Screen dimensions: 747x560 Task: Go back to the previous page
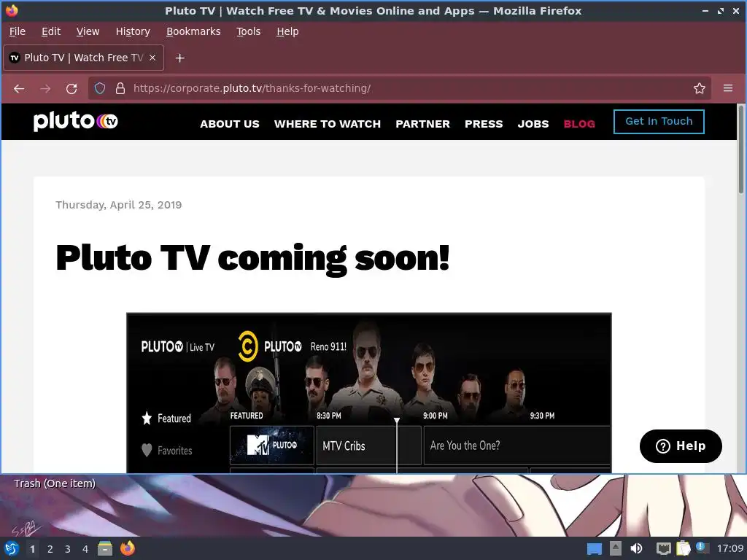(19, 88)
